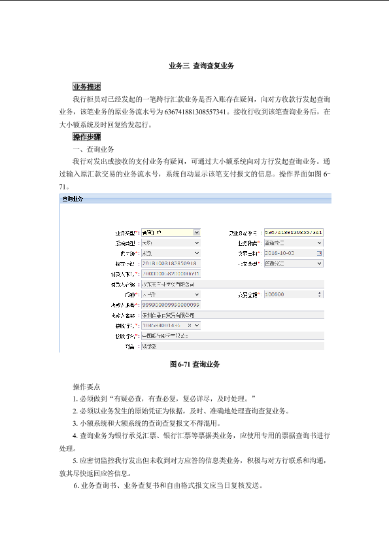Click the 100000 amount spinner arrows
The image size is (389, 550).
[x=320, y=294]
